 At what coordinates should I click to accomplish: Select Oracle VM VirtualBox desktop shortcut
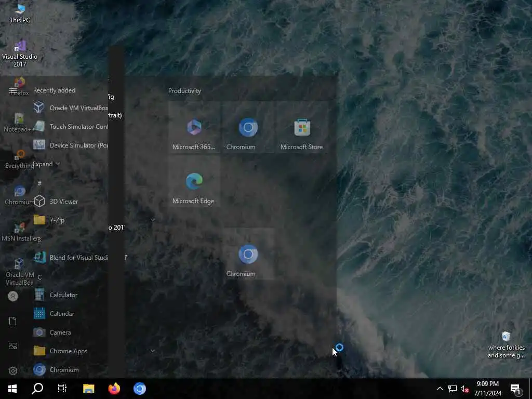19,272
